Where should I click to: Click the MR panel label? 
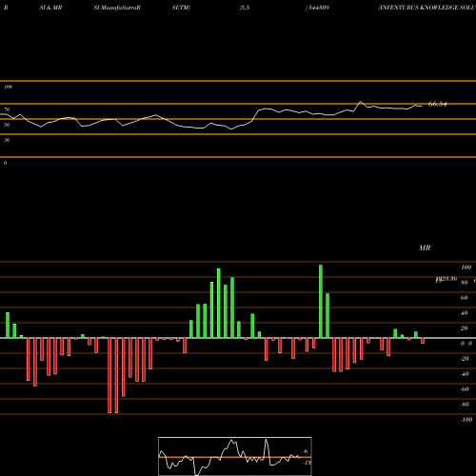[x=425, y=248]
